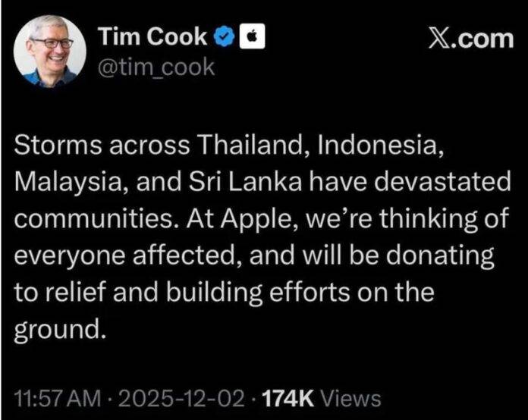The height and width of the screenshot is (420, 528).
Task: Click the word Apple in tweet body
Action: pos(257,219)
